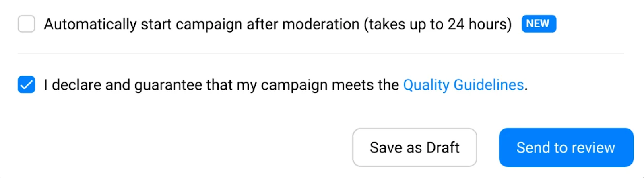This screenshot has height=178, width=644.
Task: Enable automatic campaign start after moderation
Action: (26, 24)
